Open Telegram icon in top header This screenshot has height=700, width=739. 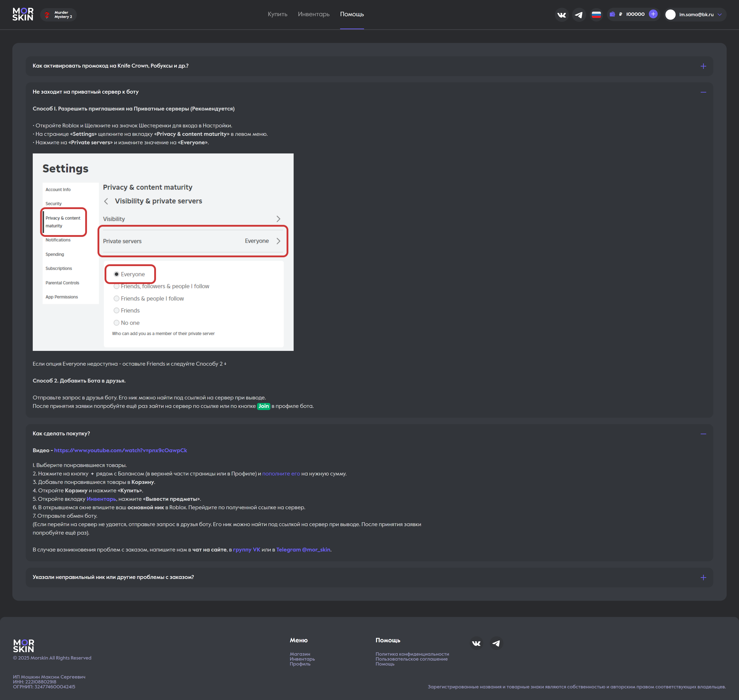(x=578, y=15)
